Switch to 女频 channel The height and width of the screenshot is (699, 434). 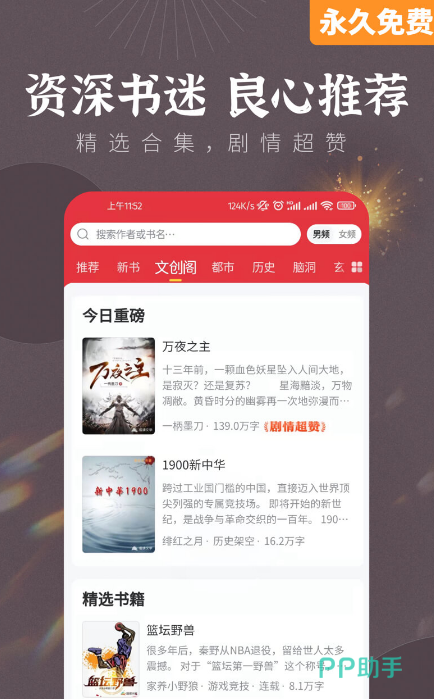[x=347, y=234]
